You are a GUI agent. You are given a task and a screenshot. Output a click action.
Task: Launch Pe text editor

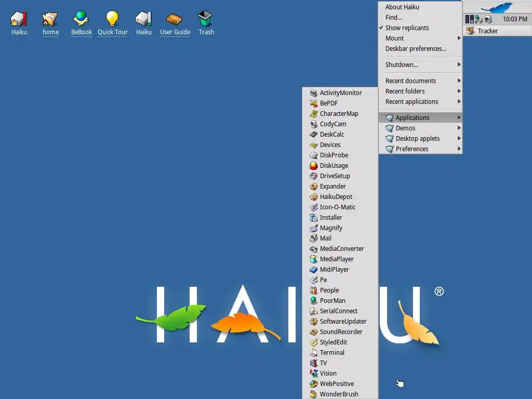tap(340, 280)
